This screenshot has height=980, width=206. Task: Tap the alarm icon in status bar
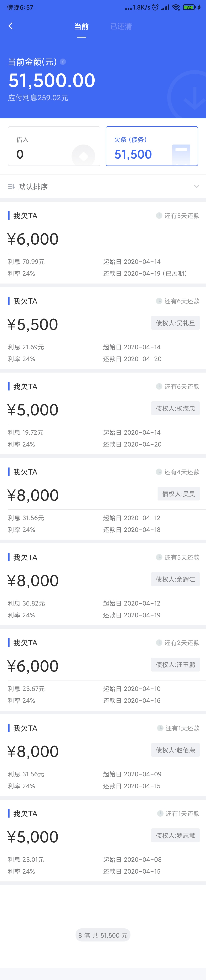pyautogui.click(x=155, y=7)
